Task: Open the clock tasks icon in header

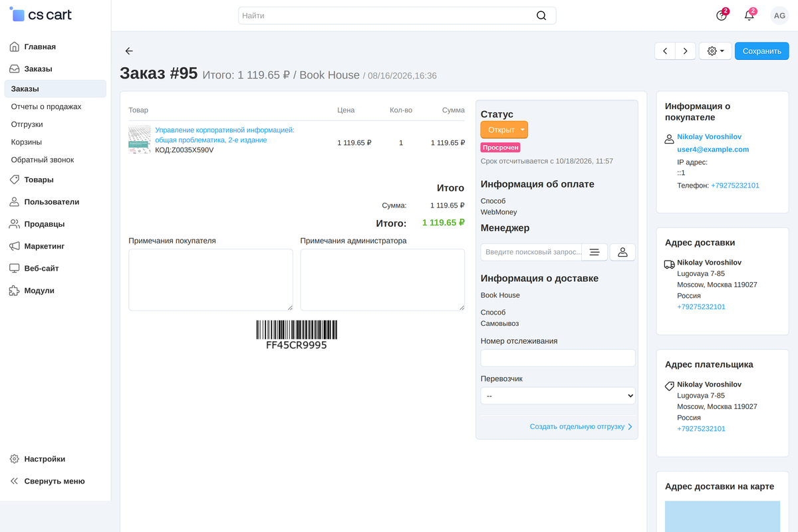Action: 722,15
